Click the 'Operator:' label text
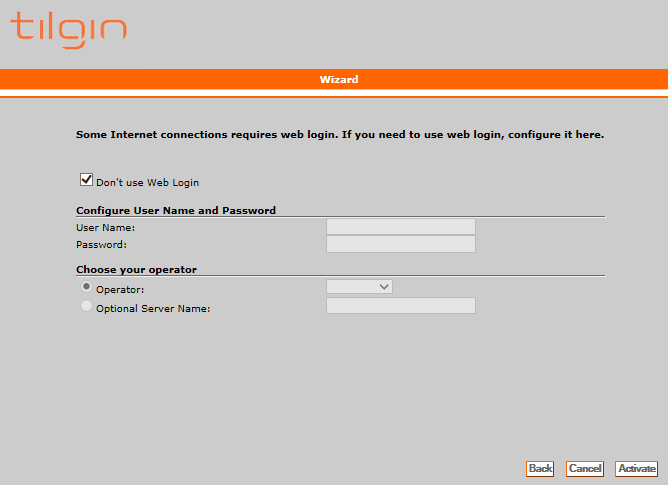Screen dimensions: 668x485 pos(120,290)
